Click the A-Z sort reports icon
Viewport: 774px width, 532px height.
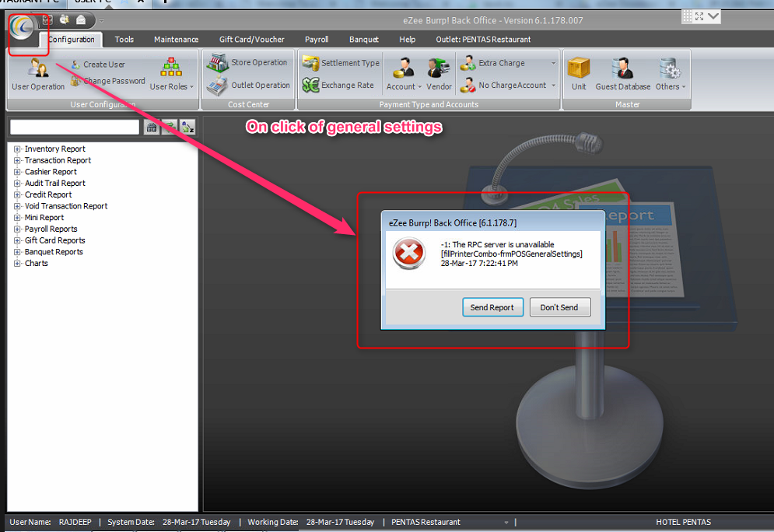pos(187,128)
